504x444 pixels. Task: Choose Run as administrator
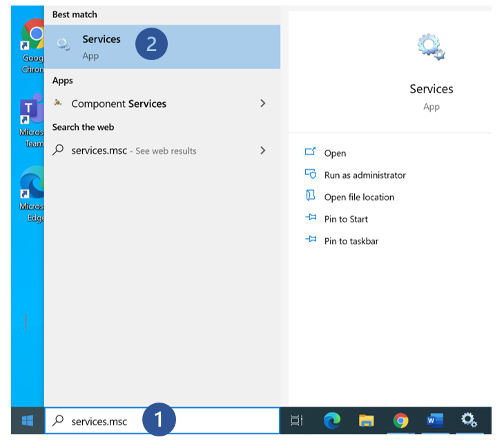(365, 175)
